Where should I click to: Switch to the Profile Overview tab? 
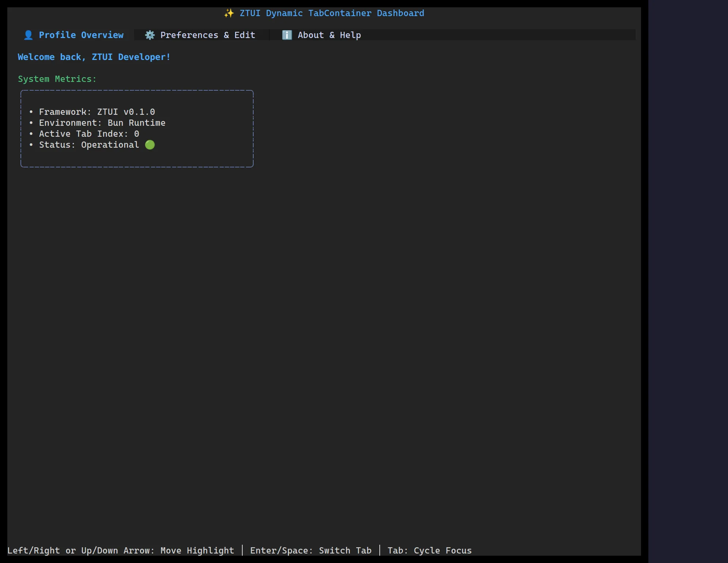[74, 35]
